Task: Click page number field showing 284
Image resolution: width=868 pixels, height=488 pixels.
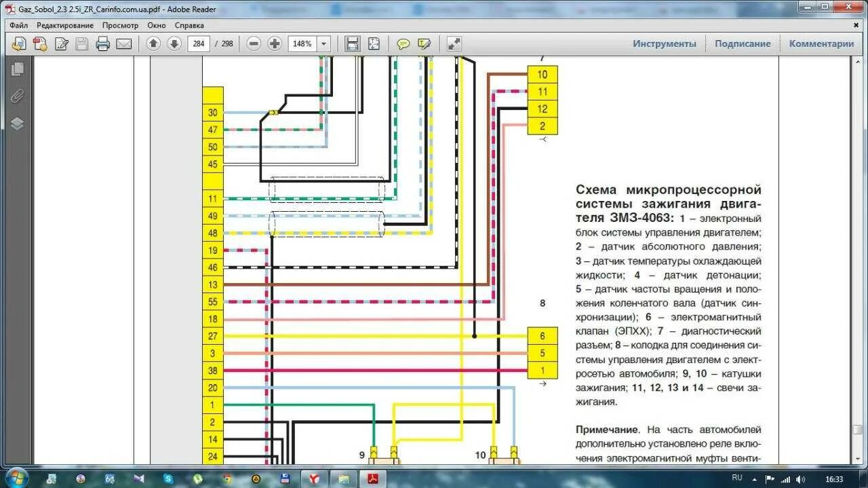Action: coord(199,43)
